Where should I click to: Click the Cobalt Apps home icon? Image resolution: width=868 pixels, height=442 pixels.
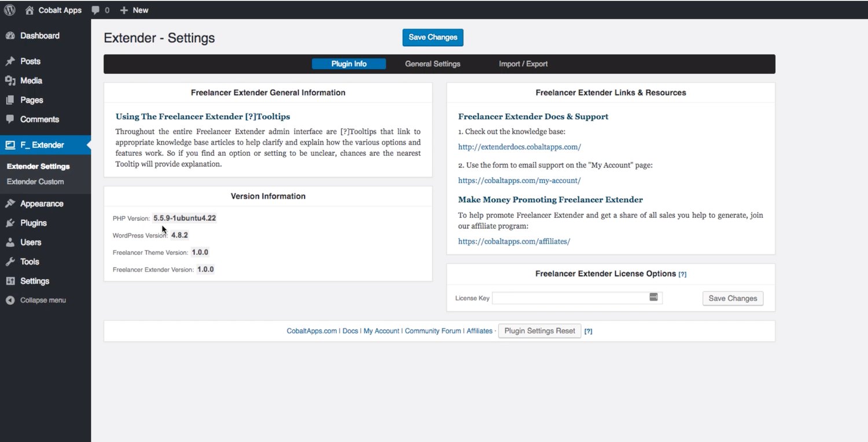30,10
